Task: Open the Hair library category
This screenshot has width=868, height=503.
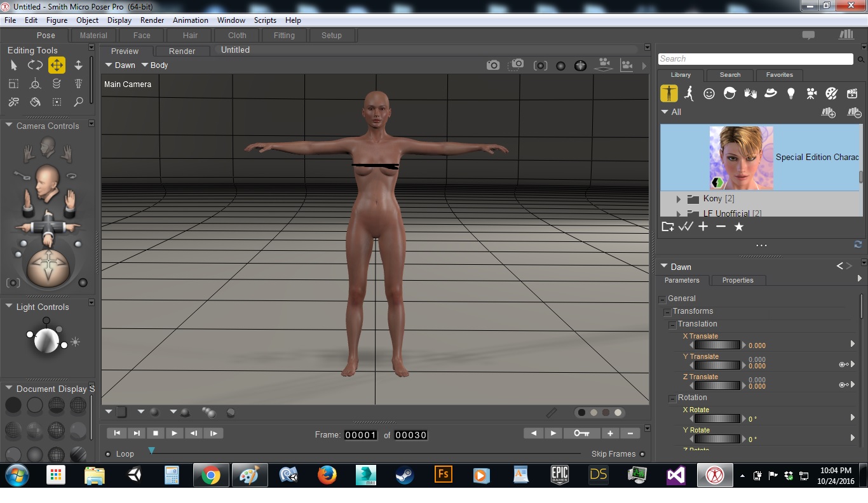Action: [729, 94]
